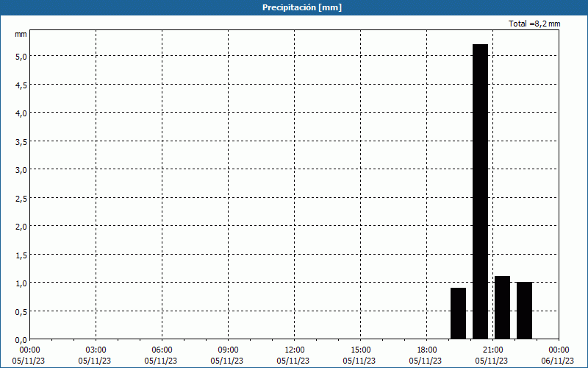Click the 1,0 y-axis value
588x368 pixels.
point(21,283)
